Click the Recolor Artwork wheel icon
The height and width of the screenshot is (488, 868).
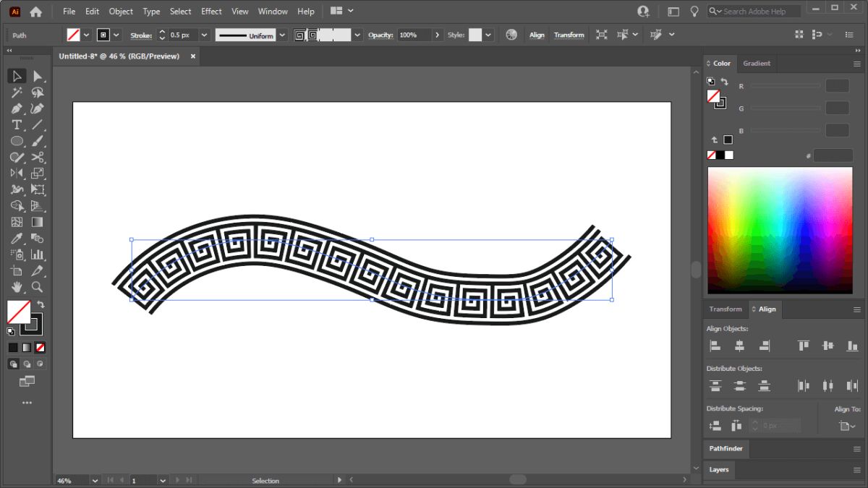(511, 35)
